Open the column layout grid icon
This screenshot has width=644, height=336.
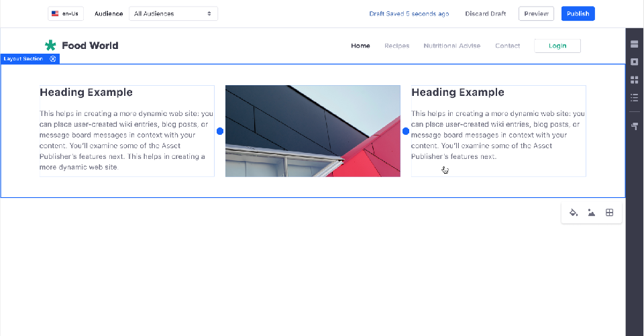pos(609,213)
